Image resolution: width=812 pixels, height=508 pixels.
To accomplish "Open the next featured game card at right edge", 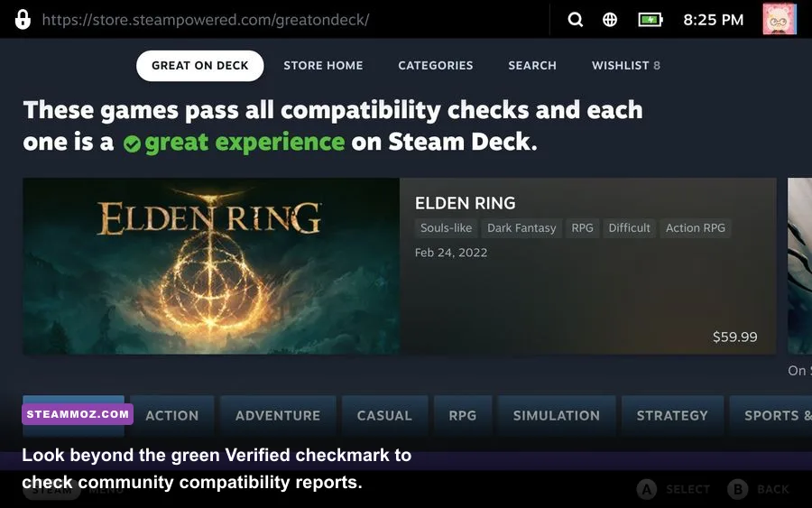I will pos(799,266).
